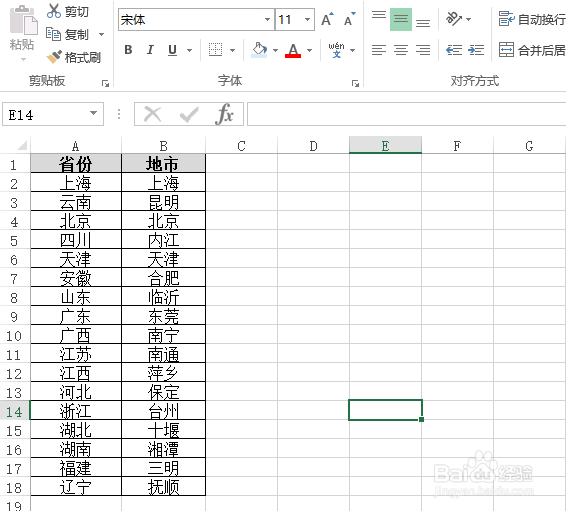Click the Select All corner triangle
Viewport: 566px width, 511px height.
click(x=22, y=145)
